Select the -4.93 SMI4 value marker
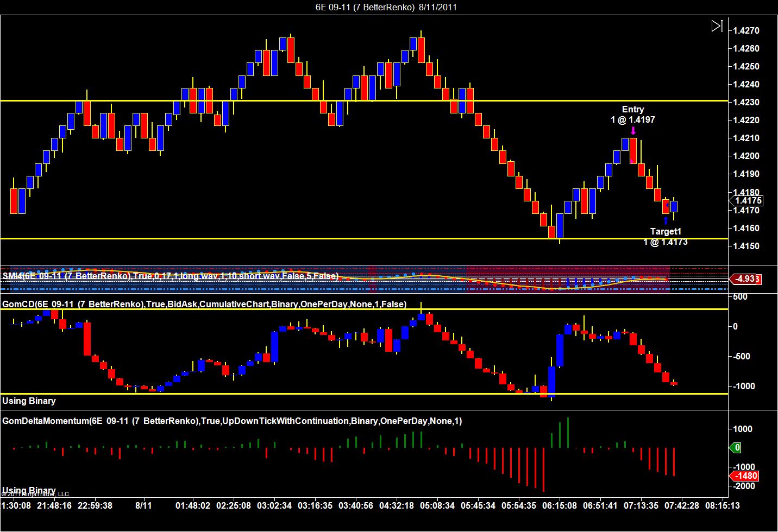 point(745,279)
